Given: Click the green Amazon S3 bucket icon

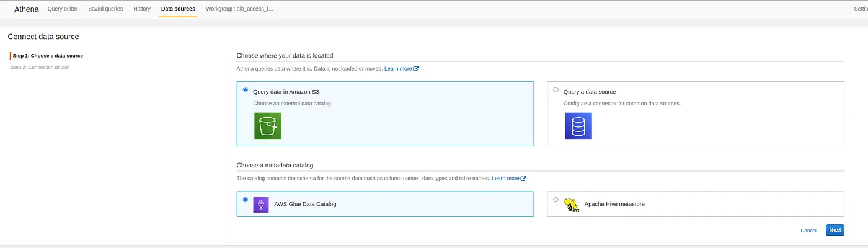Looking at the screenshot, I should [x=268, y=126].
